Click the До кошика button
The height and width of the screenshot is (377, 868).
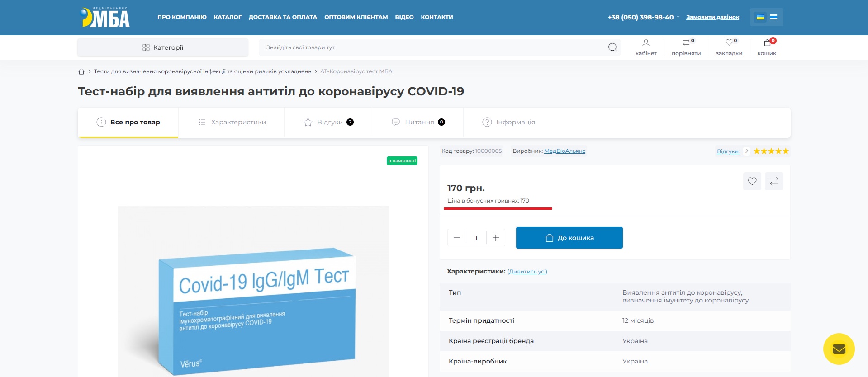569,238
